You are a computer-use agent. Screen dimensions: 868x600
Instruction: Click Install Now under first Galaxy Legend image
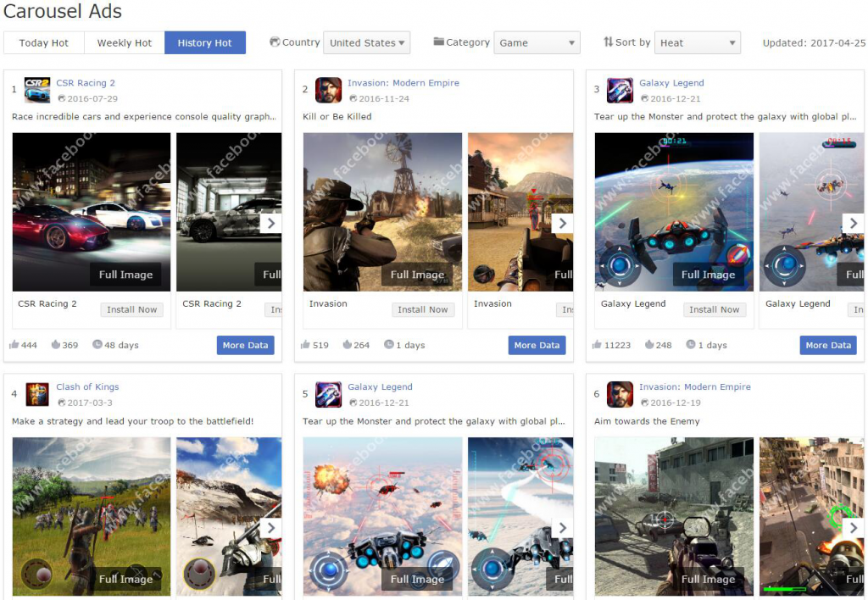[x=714, y=309]
